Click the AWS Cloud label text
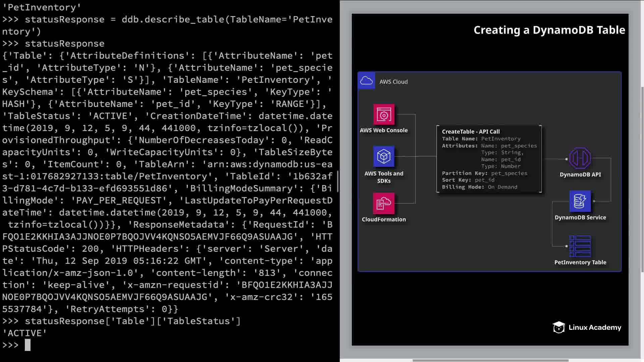Viewport: 644px width, 362px height. click(393, 82)
